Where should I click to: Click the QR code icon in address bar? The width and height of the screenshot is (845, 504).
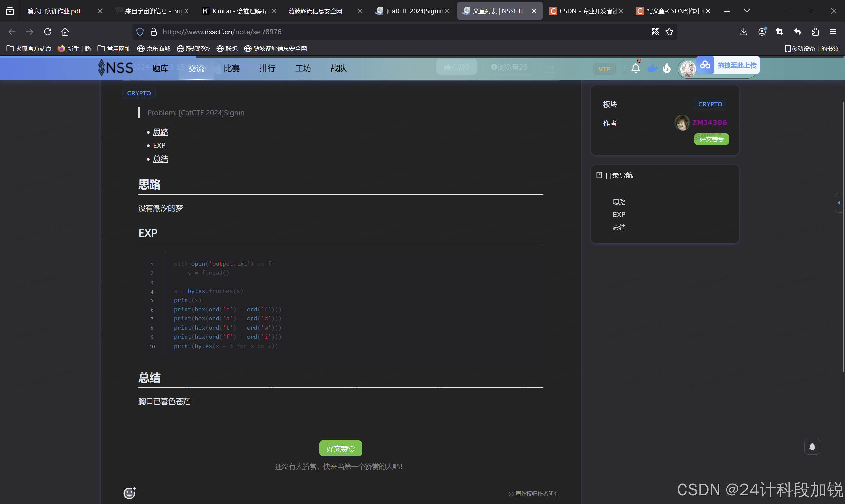coord(655,32)
